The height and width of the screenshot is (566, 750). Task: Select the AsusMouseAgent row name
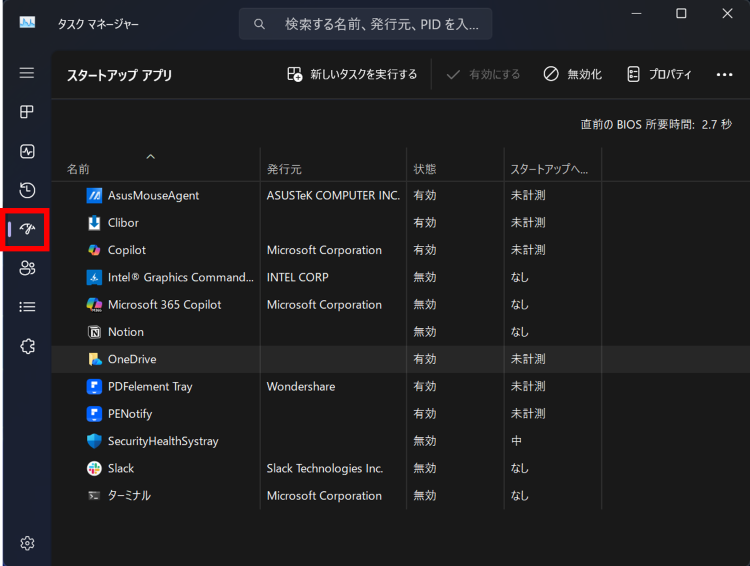153,195
